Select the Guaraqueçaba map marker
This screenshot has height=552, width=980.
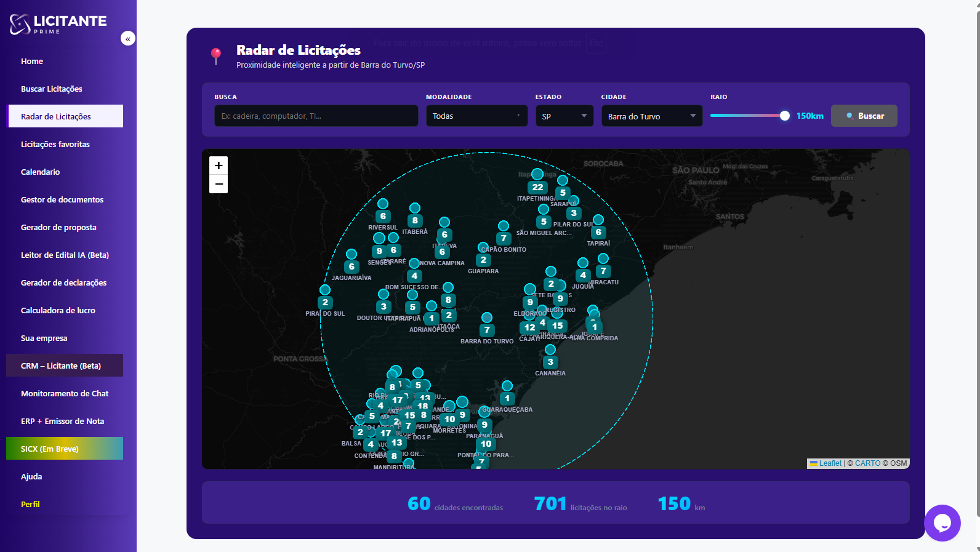click(507, 398)
